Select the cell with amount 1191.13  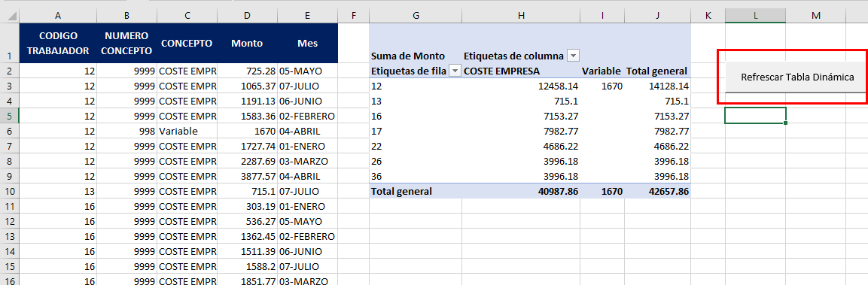(247, 102)
